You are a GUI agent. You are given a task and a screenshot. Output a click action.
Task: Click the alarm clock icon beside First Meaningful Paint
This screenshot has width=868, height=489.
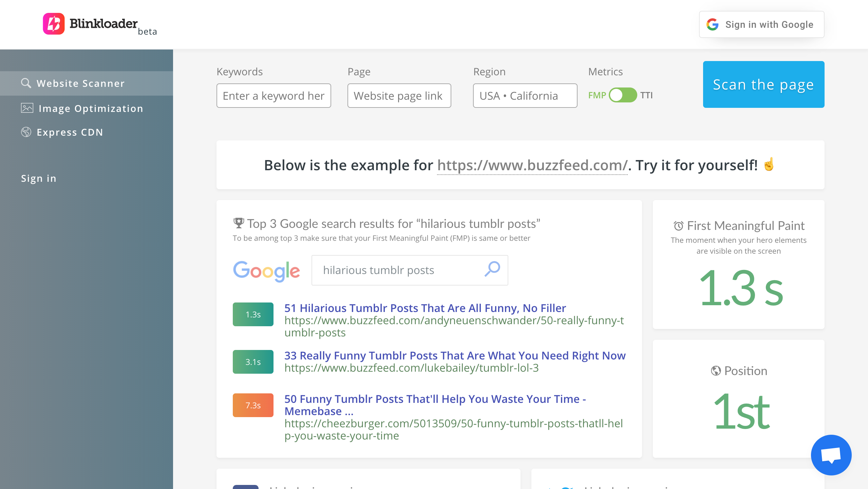click(678, 226)
